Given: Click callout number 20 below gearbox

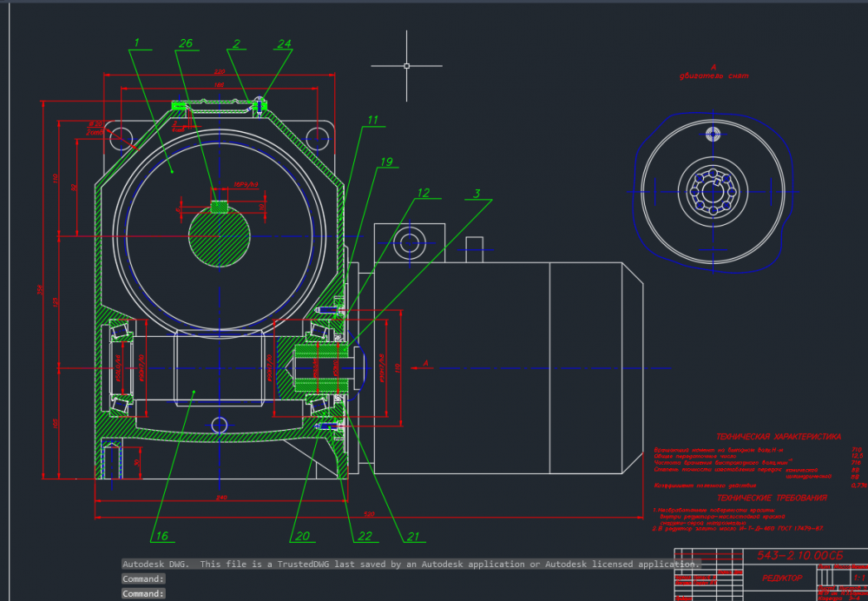Looking at the screenshot, I should [x=302, y=537].
